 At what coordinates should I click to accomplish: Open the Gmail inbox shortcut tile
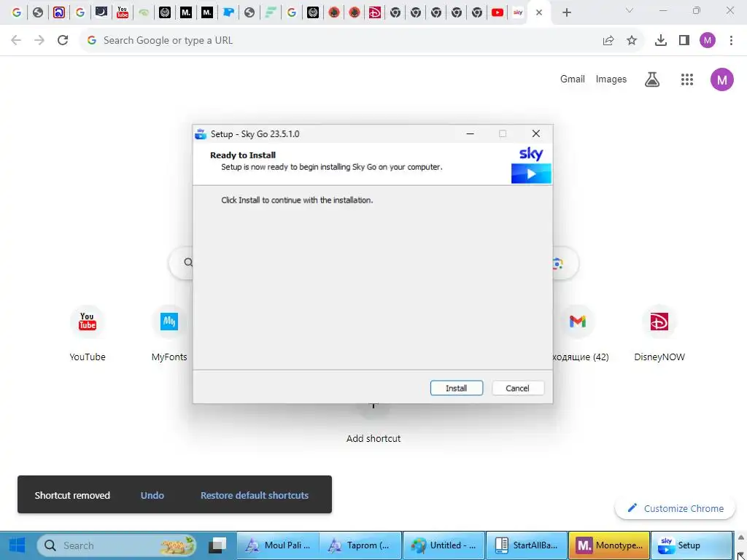(x=578, y=333)
